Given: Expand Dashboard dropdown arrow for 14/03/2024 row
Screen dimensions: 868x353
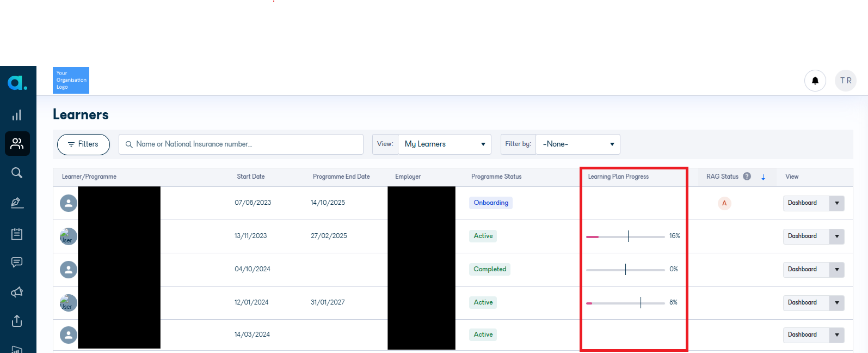Looking at the screenshot, I should click(x=837, y=335).
